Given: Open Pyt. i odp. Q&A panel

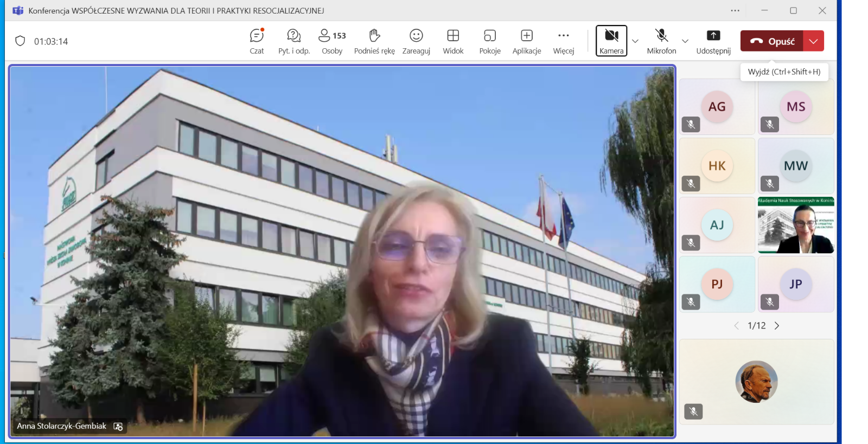Looking at the screenshot, I should [x=293, y=41].
